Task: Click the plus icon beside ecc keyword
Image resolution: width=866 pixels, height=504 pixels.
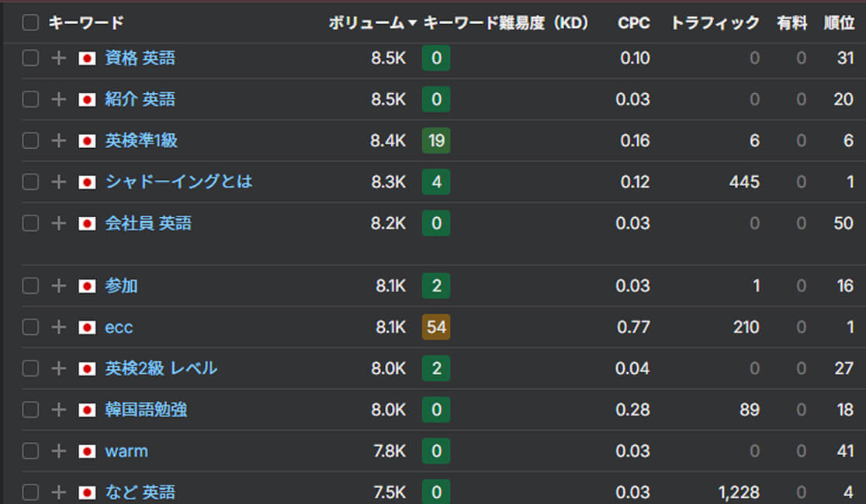Action: (58, 327)
